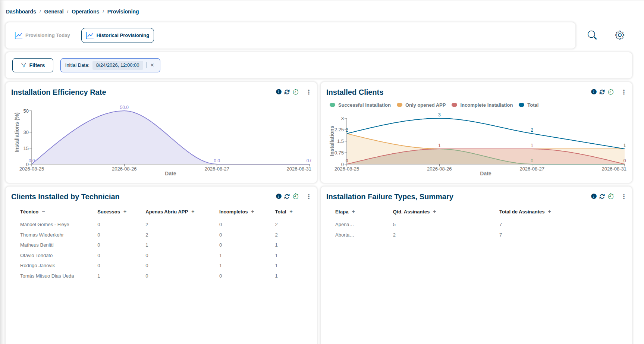Refresh the Installed Clients panel

602,92
